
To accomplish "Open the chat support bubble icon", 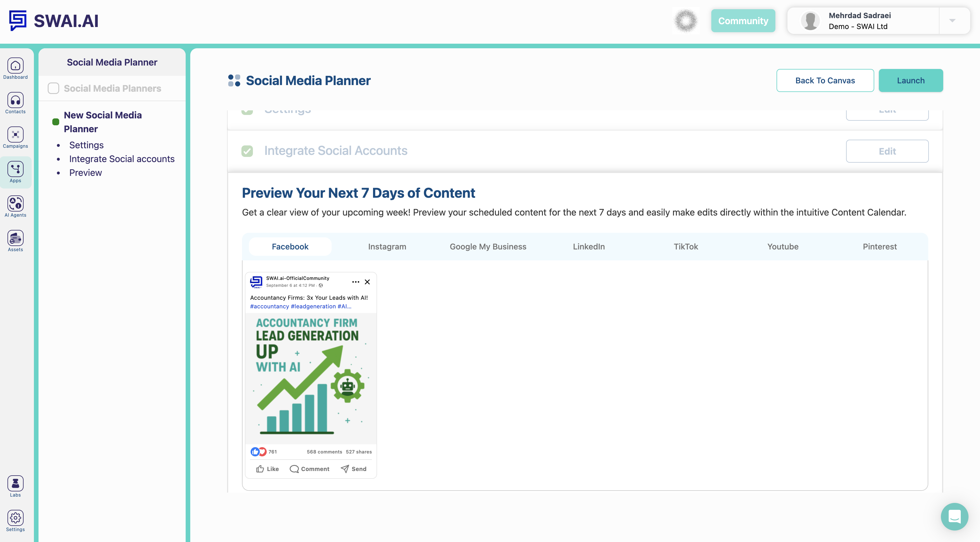I will [x=954, y=516].
